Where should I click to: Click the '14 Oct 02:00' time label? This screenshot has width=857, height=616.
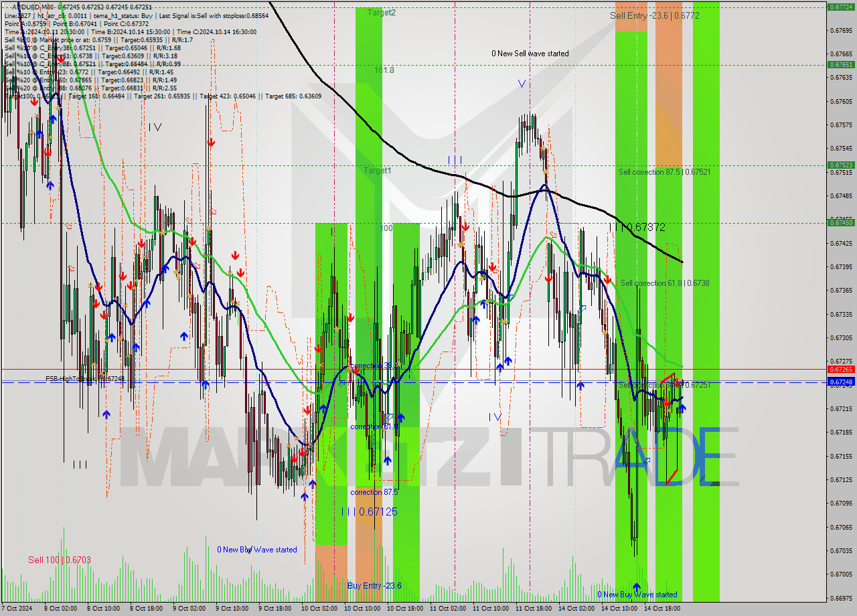[x=576, y=609]
